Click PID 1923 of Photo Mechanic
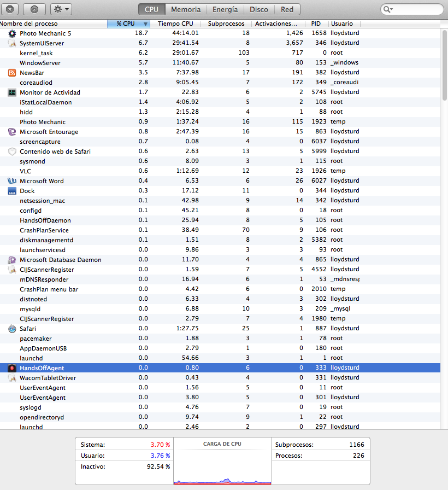 click(x=319, y=121)
